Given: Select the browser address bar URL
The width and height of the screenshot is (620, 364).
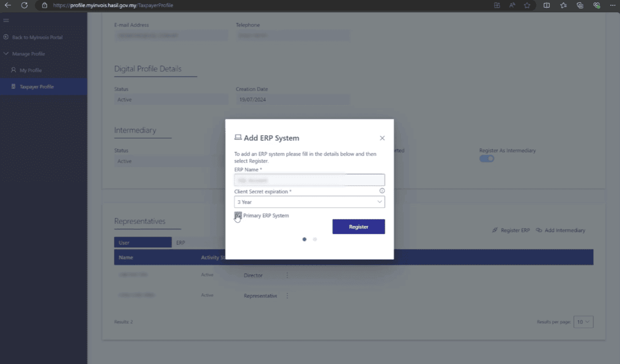Looking at the screenshot, I should [113, 5].
